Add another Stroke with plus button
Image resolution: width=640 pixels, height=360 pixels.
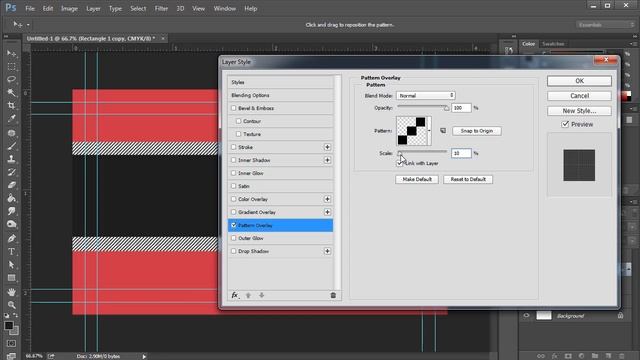[x=327, y=147]
